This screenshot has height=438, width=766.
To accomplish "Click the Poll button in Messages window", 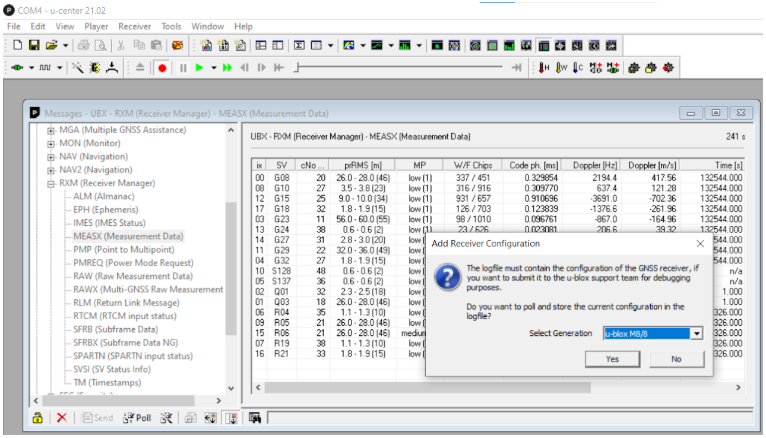I will coord(137,418).
